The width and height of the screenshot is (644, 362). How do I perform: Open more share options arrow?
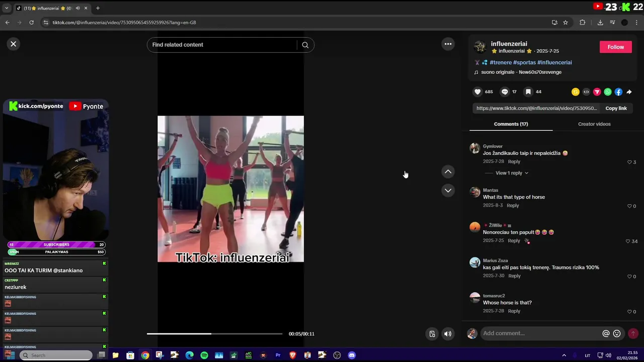[629, 92]
